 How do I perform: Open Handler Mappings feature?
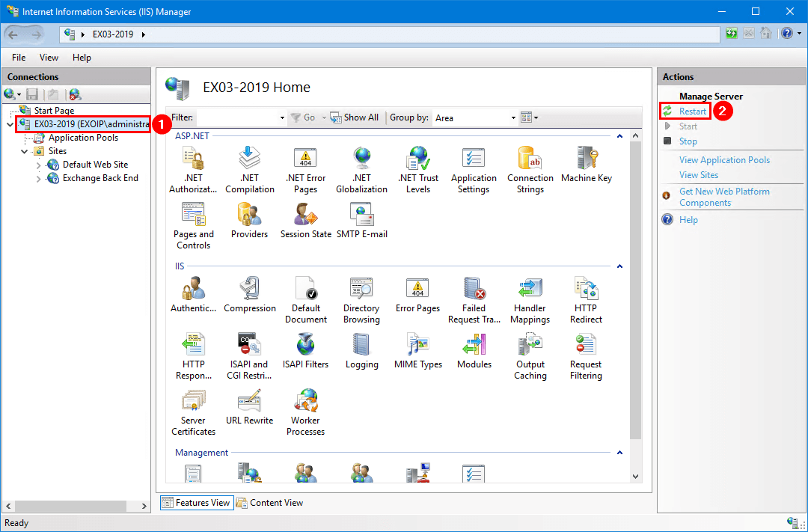530,299
